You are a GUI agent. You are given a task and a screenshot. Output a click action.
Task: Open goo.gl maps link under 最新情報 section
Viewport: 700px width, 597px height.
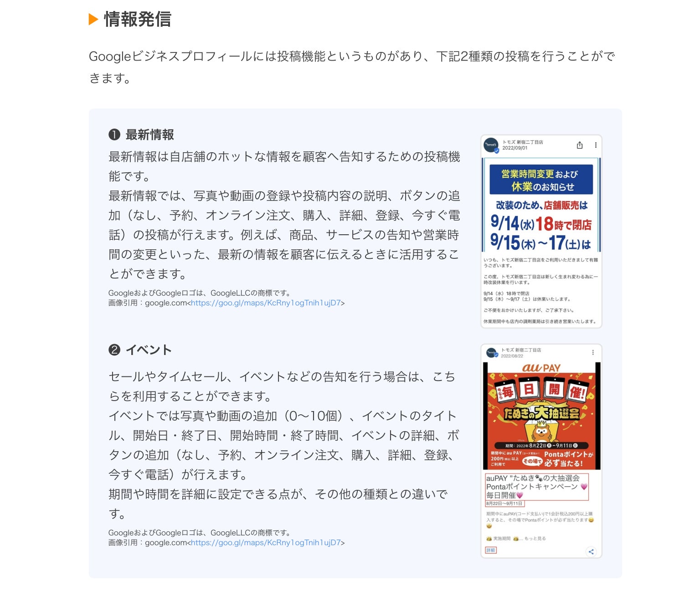pyautogui.click(x=266, y=303)
